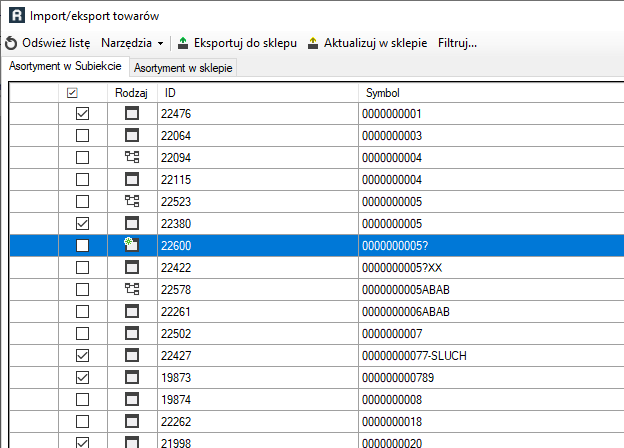Select the symbol 0000000018 cell
The height and width of the screenshot is (448, 624).
491,421
